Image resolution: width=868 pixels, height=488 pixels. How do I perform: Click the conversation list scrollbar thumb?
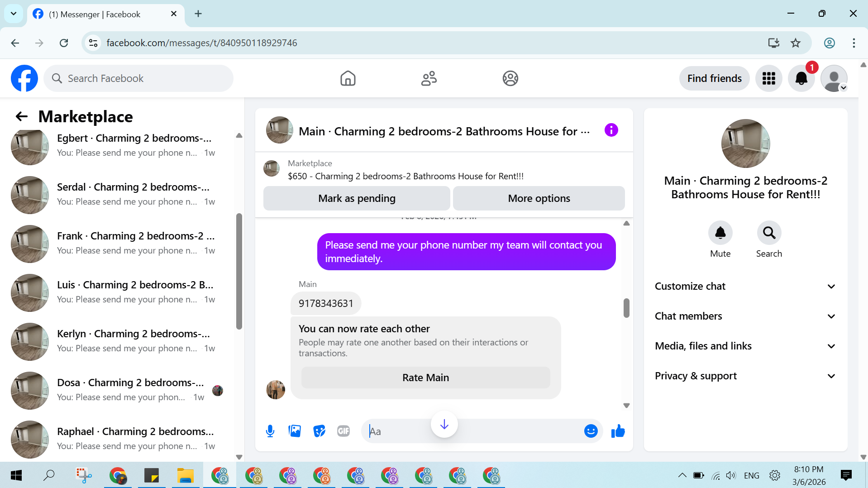click(239, 272)
